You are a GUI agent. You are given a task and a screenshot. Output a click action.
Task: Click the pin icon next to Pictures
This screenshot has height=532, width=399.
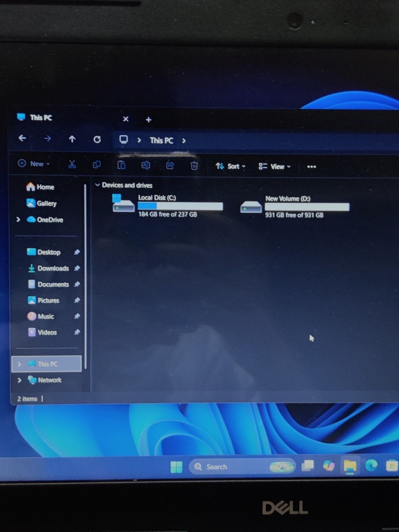tap(77, 300)
